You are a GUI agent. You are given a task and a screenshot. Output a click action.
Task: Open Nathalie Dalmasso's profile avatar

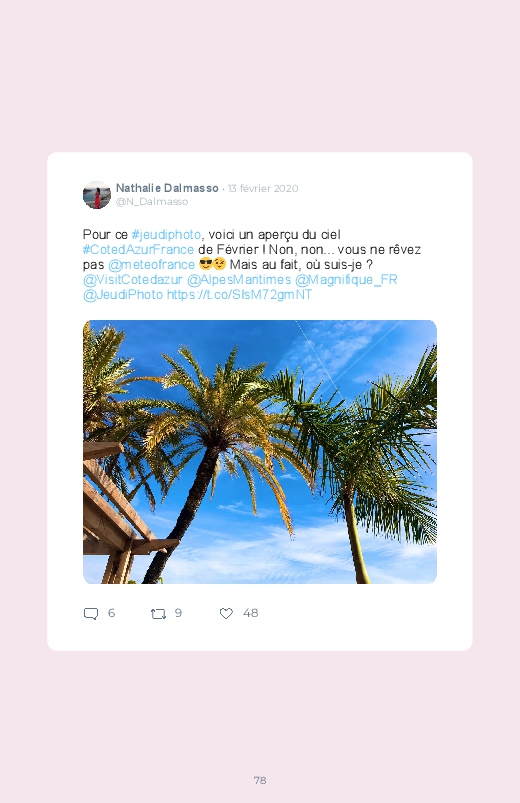97,195
